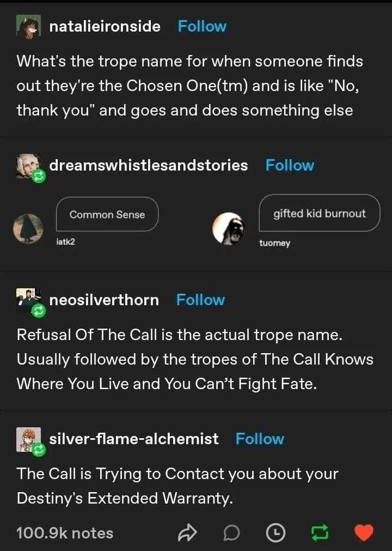The image size is (392, 551).
Task: Select the 'gifted kid burnout' reply bubble
Action: [320, 213]
